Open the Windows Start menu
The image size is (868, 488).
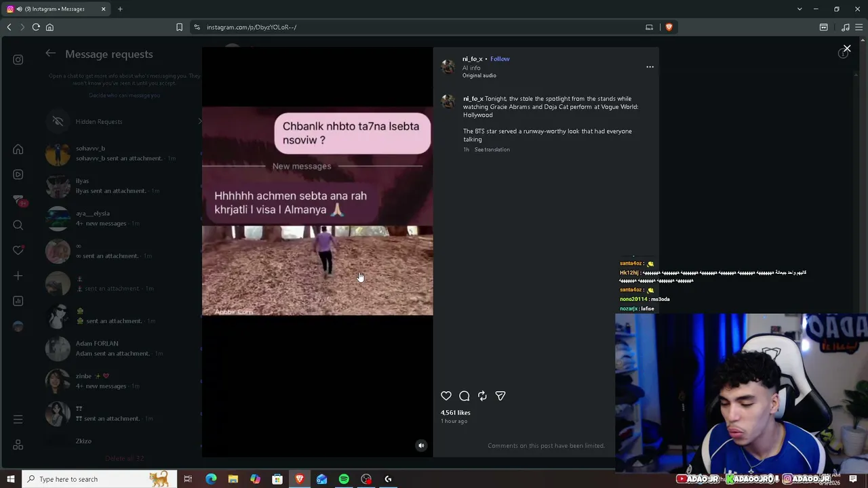11,479
